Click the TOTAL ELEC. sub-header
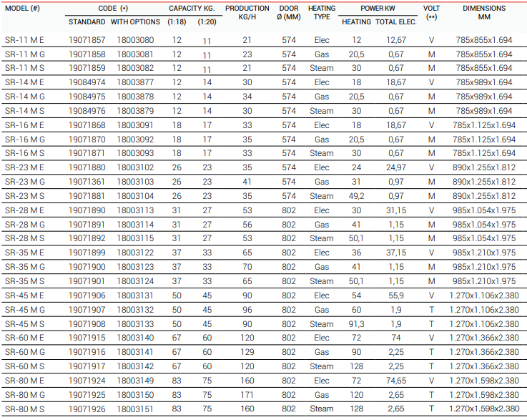This screenshot has width=527, height=420. coord(396,22)
